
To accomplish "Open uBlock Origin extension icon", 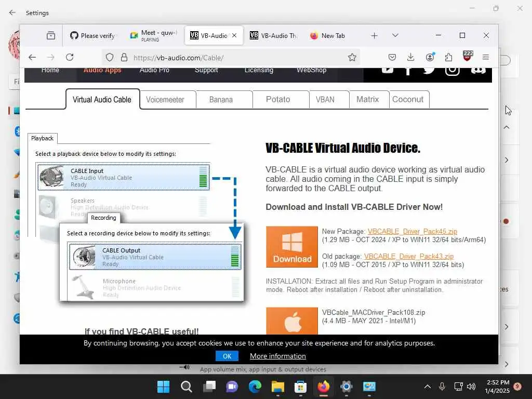I will pyautogui.click(x=468, y=56).
